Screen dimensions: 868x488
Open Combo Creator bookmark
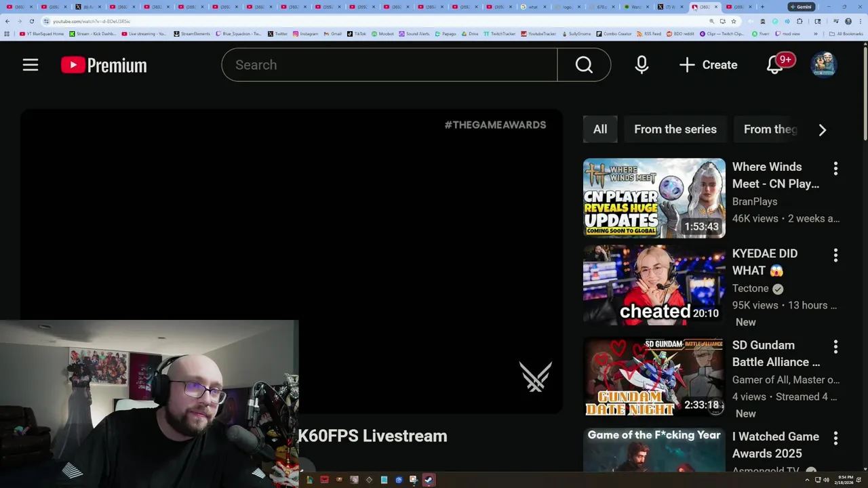click(614, 34)
